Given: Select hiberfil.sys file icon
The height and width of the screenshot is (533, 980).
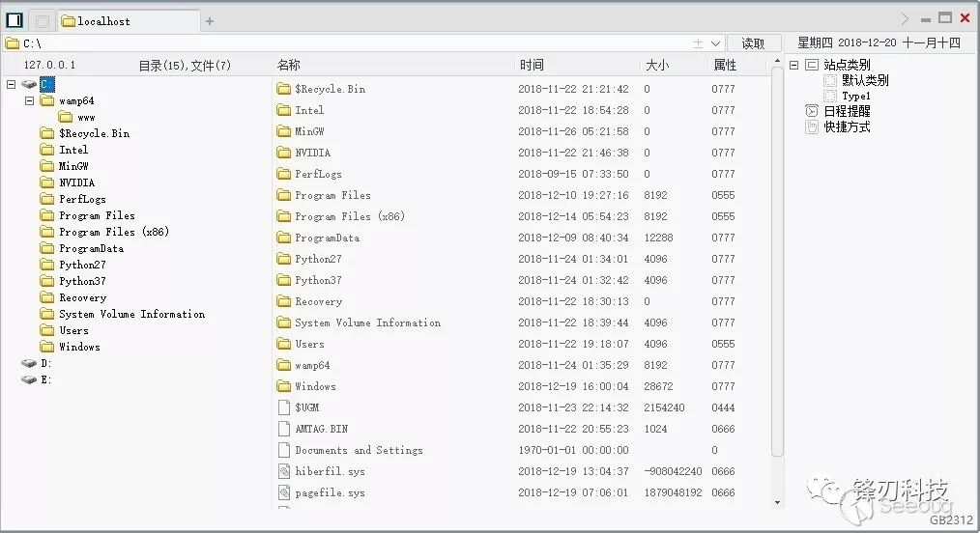Looking at the screenshot, I should click(x=284, y=470).
